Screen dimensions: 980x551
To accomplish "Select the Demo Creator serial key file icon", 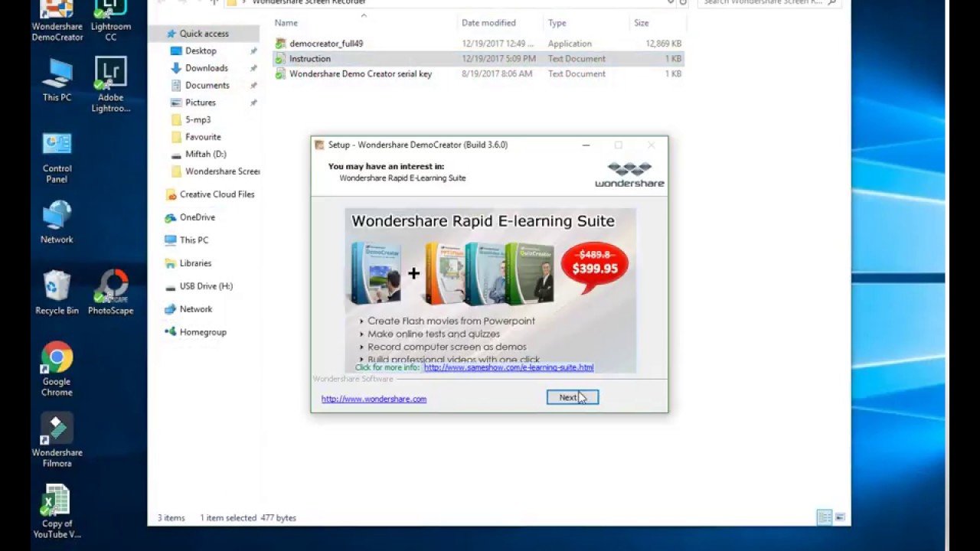I will tap(280, 74).
